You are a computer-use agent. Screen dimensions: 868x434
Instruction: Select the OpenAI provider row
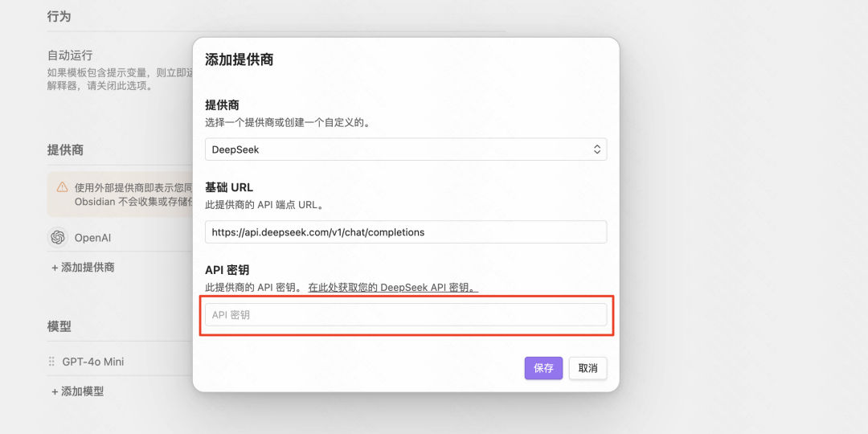(120, 238)
